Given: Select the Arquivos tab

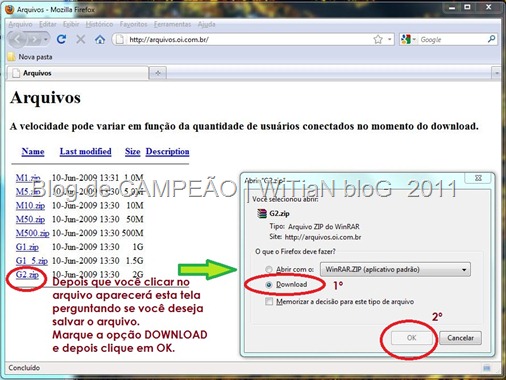Looking at the screenshot, I should pyautogui.click(x=78, y=73).
